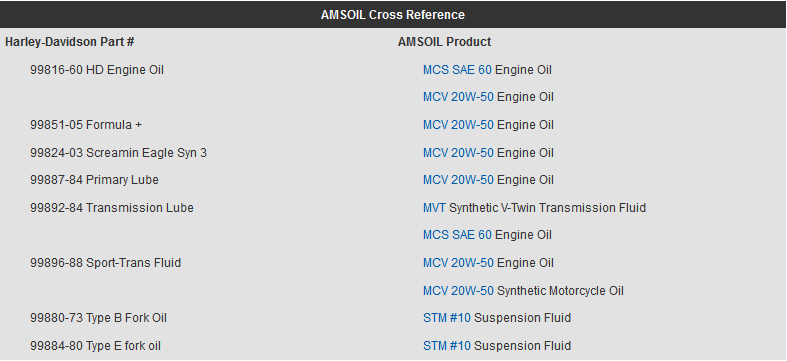This screenshot has width=787, height=361.
Task: Open the MVT Synthetic V-Twin Transmission Fluid link
Action: [434, 208]
